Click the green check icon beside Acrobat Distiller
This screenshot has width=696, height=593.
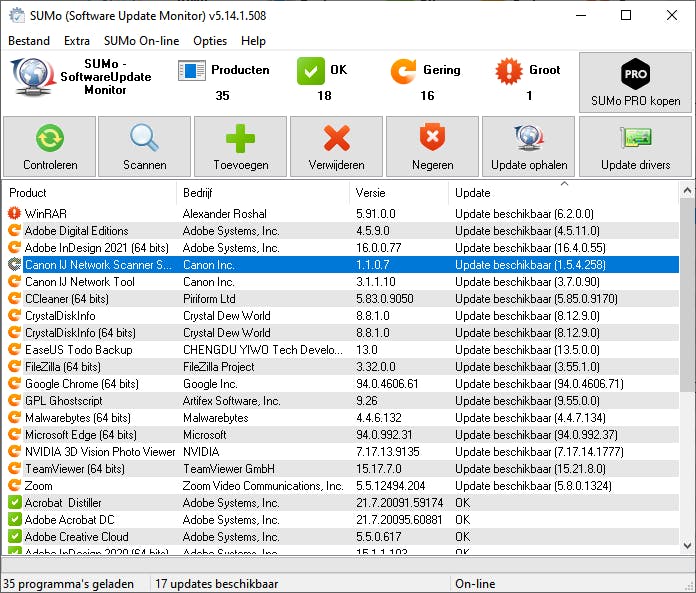tap(15, 502)
